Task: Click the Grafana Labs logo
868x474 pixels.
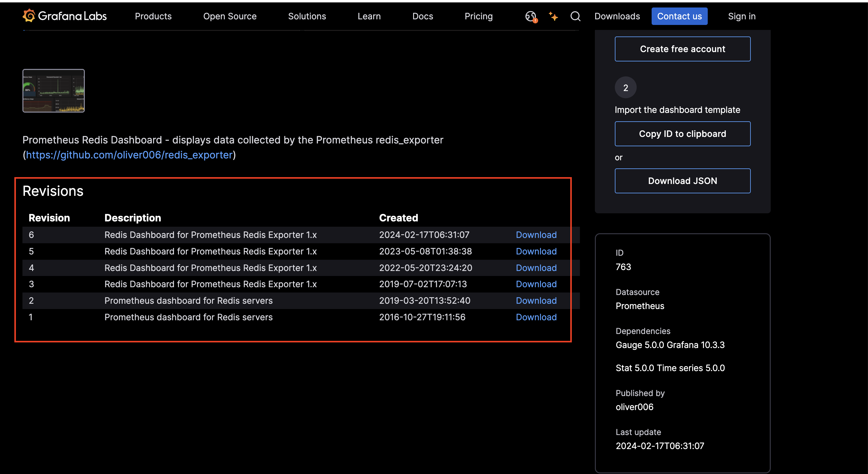Action: tap(64, 16)
